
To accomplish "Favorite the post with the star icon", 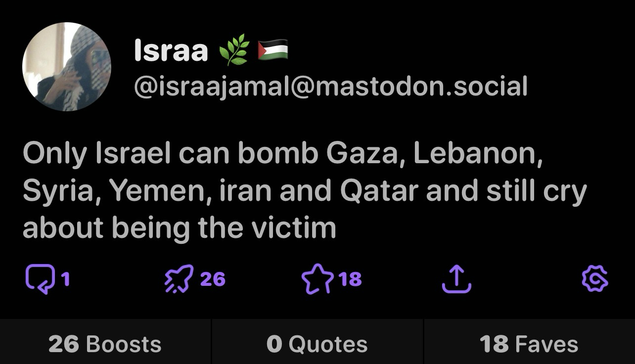I will [317, 279].
